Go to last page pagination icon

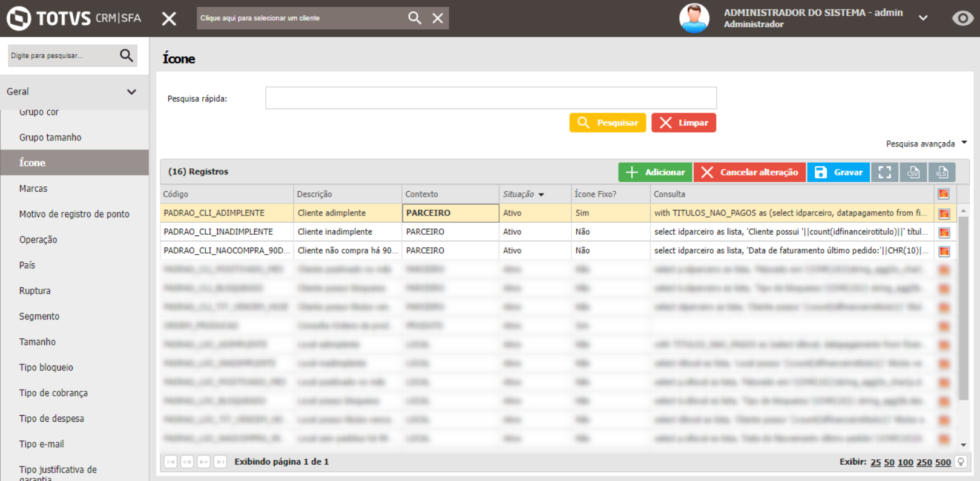click(x=220, y=462)
